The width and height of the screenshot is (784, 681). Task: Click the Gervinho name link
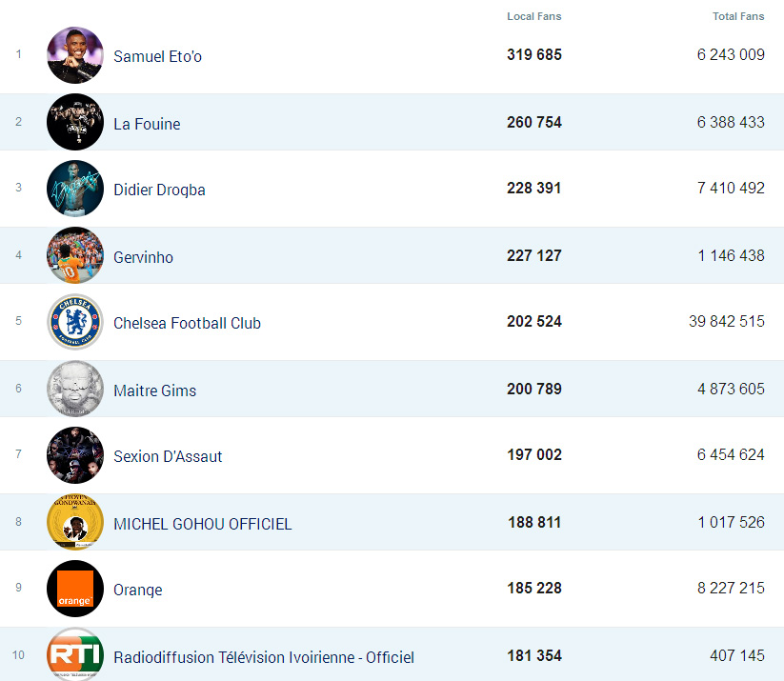(143, 257)
